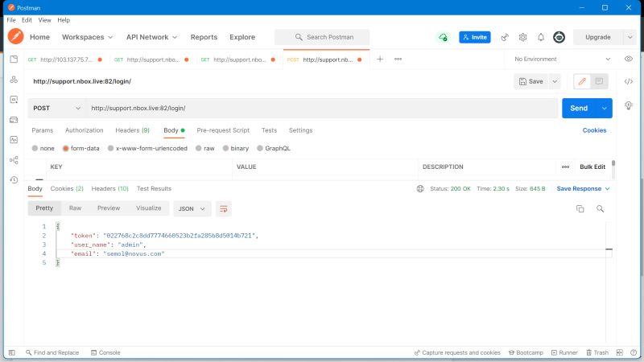The height and width of the screenshot is (362, 644).
Task: Open the Workspaces dropdown
Action: pyautogui.click(x=87, y=37)
